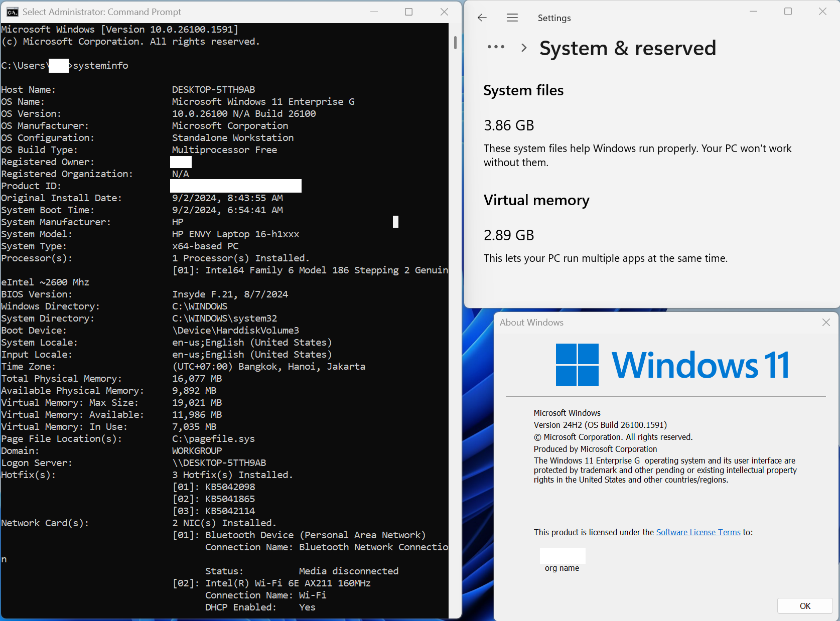The image size is (840, 621).
Task: Click hotfix entry 'KB5042098'
Action: click(230, 487)
